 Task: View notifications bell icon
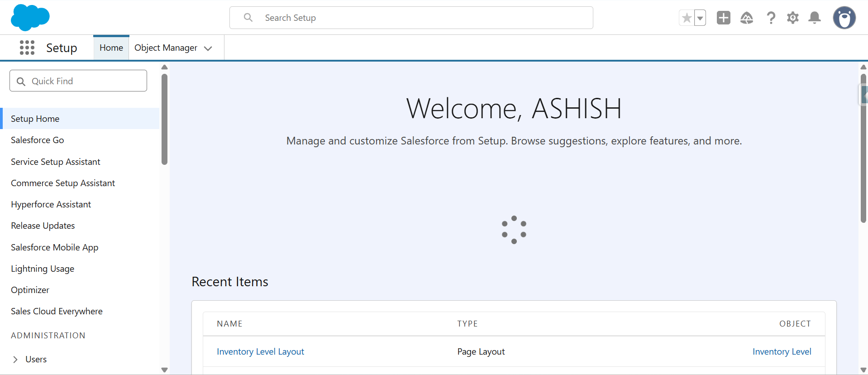click(x=814, y=18)
